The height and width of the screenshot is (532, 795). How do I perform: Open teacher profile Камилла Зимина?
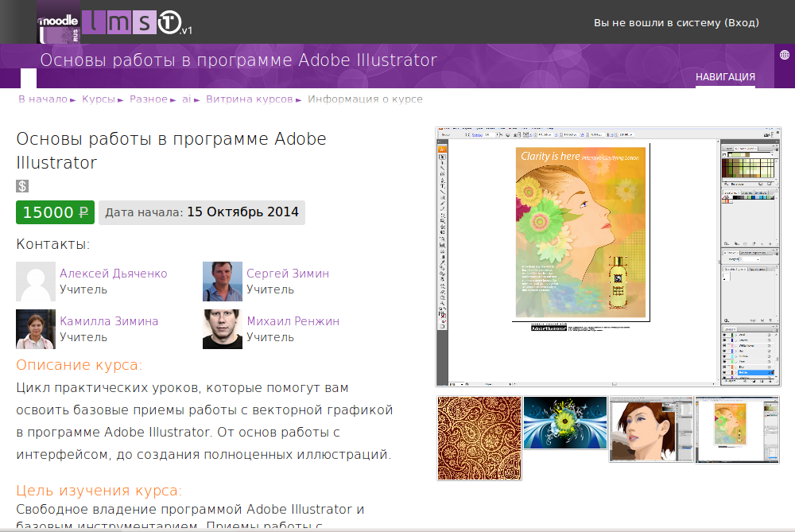pos(109,321)
